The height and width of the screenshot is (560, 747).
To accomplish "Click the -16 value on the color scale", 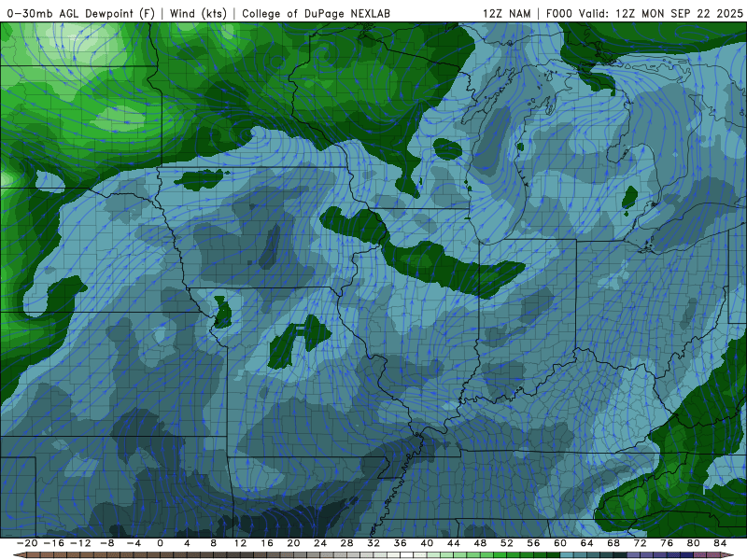I will coord(54,543).
